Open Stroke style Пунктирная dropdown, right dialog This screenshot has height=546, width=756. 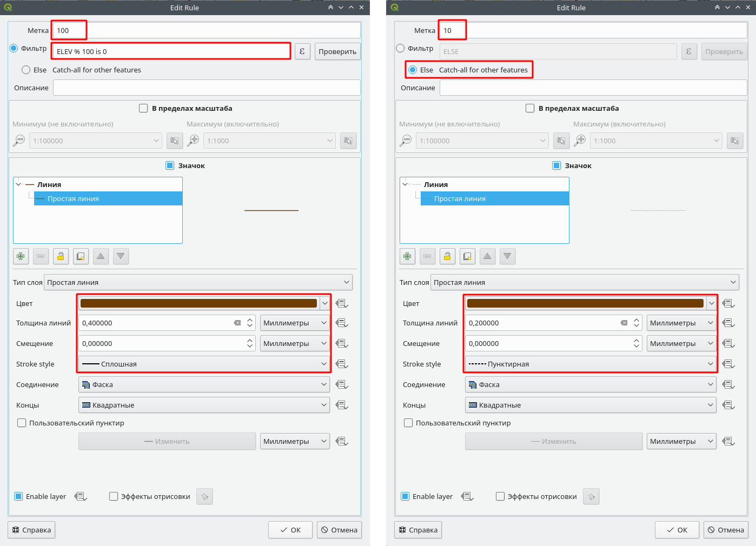[x=591, y=364]
